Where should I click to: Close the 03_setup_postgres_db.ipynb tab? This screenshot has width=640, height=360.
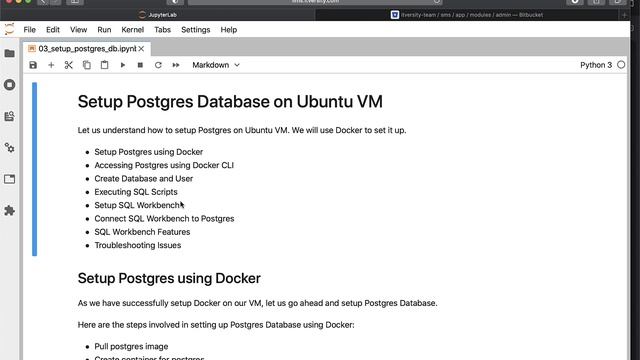(x=141, y=49)
